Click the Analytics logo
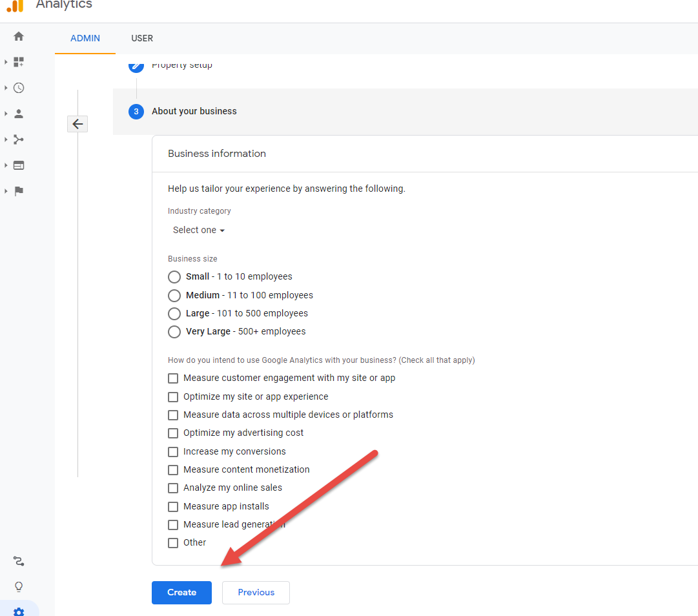698x616 pixels. point(15,6)
